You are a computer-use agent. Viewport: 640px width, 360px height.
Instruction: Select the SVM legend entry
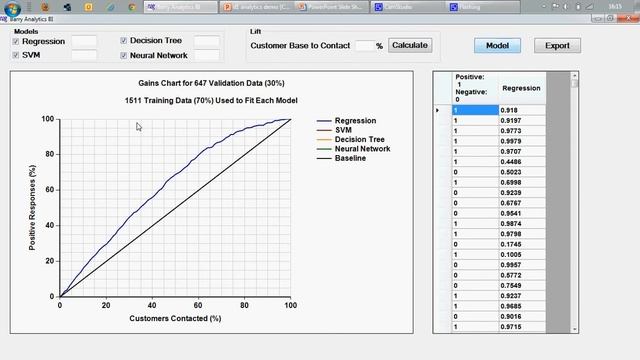tap(334, 130)
